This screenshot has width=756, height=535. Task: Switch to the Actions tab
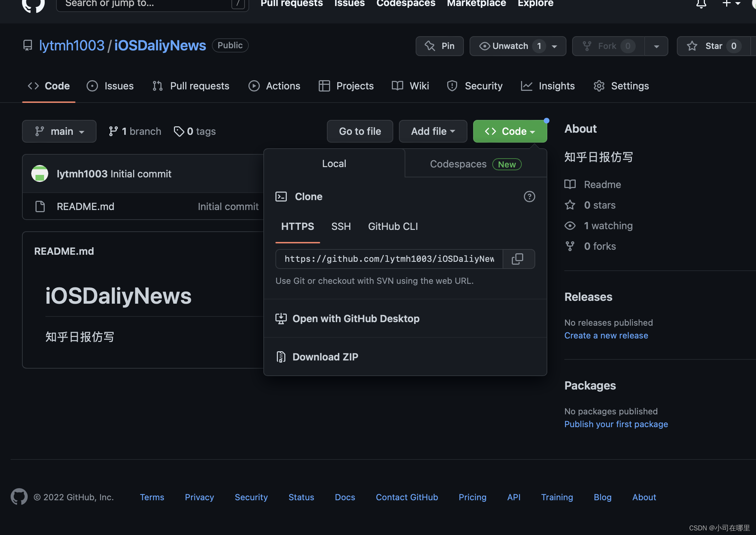tap(274, 86)
